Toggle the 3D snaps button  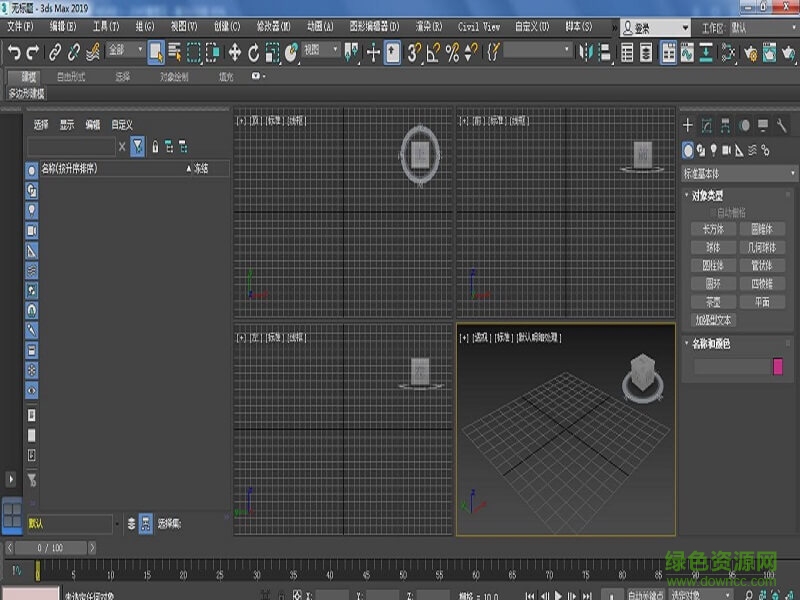tap(414, 52)
